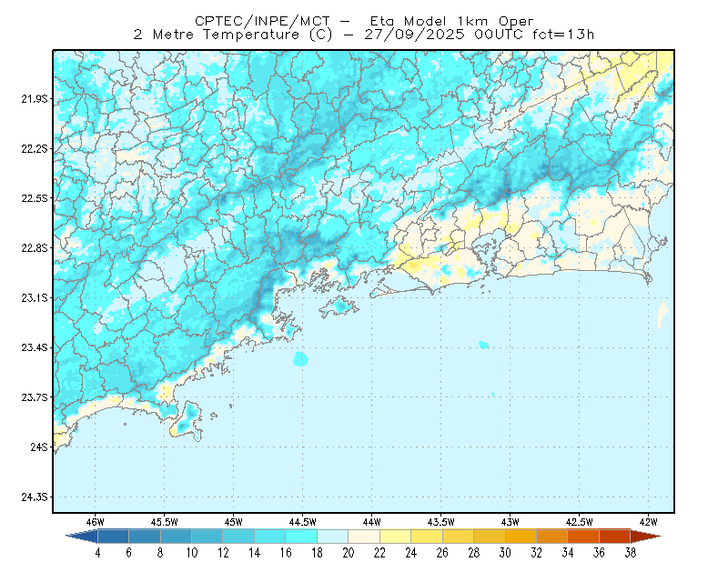728x562 pixels.
Task: Select the 4–6 degree dark blue swatch
Action: tap(113, 536)
